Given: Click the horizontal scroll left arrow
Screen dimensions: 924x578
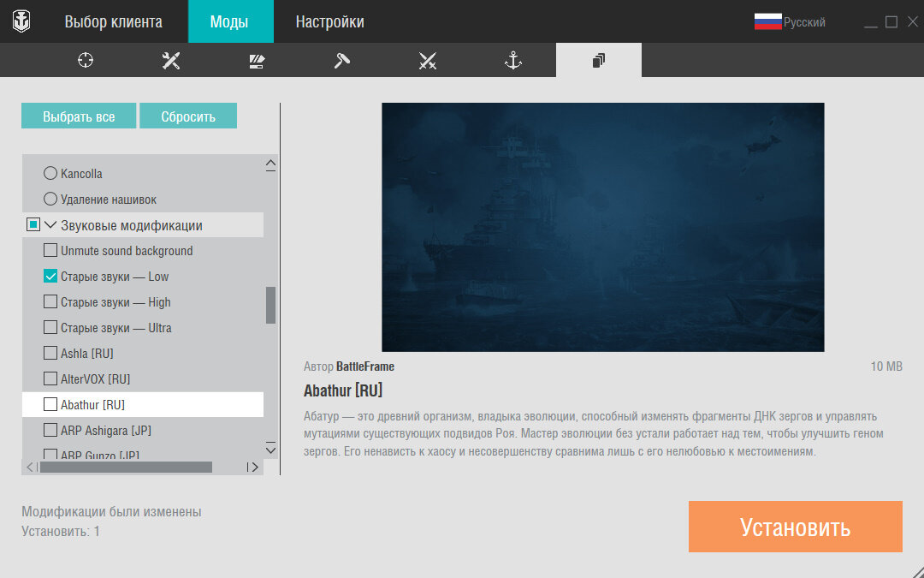Looking at the screenshot, I should [x=31, y=468].
